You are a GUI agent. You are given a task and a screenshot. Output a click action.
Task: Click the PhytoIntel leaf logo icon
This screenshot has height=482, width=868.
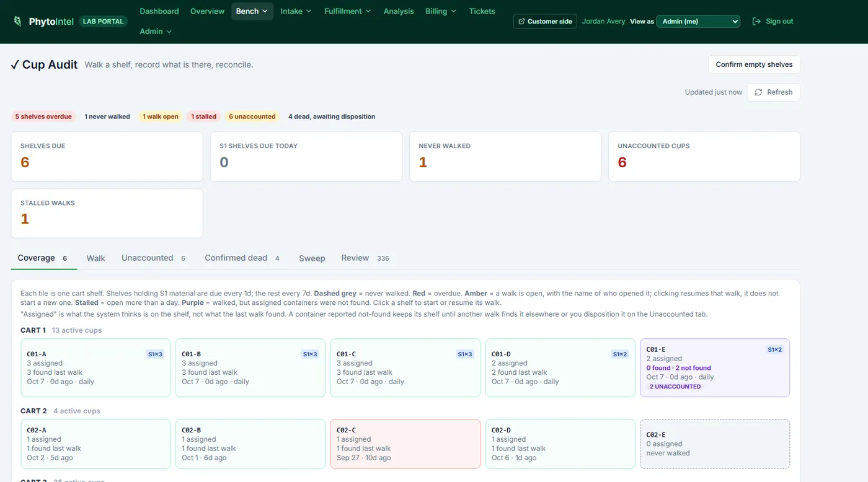pyautogui.click(x=17, y=22)
